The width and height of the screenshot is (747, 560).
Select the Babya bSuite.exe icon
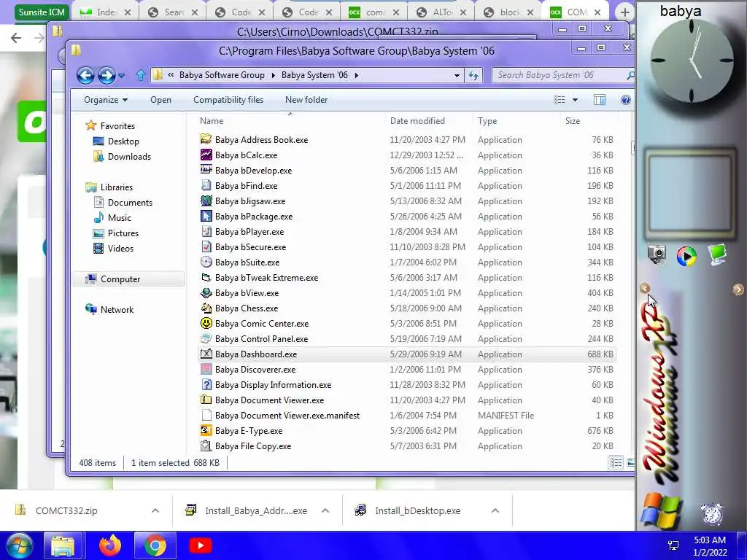point(206,262)
